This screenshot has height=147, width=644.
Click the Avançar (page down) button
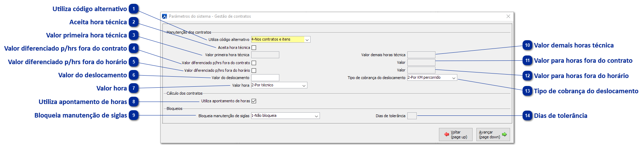tap(493, 135)
